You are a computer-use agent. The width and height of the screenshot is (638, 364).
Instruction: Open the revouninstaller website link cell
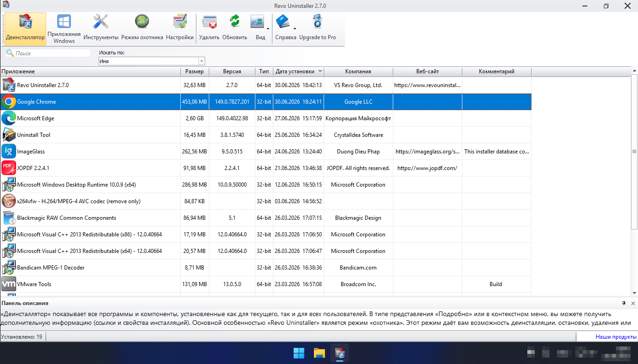[x=427, y=85]
